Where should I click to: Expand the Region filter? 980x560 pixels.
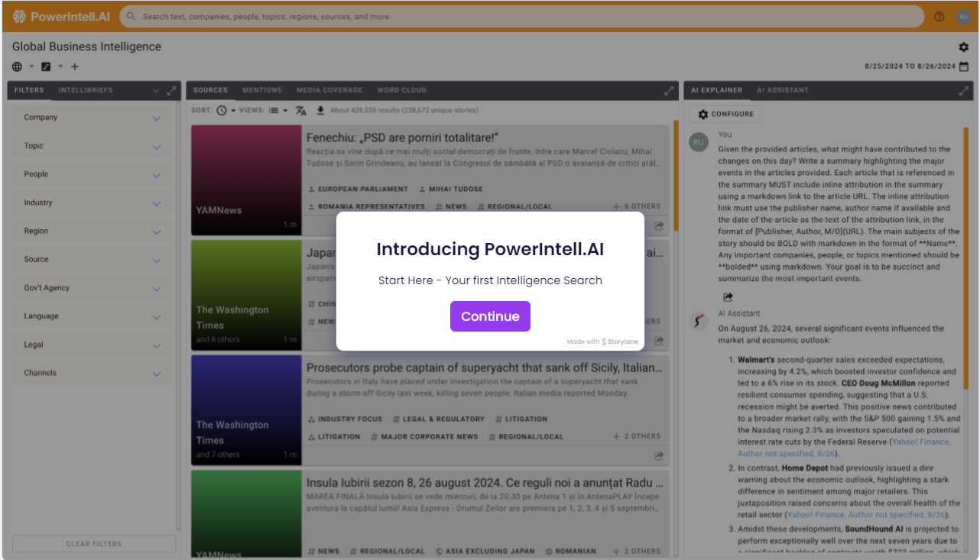click(x=92, y=231)
